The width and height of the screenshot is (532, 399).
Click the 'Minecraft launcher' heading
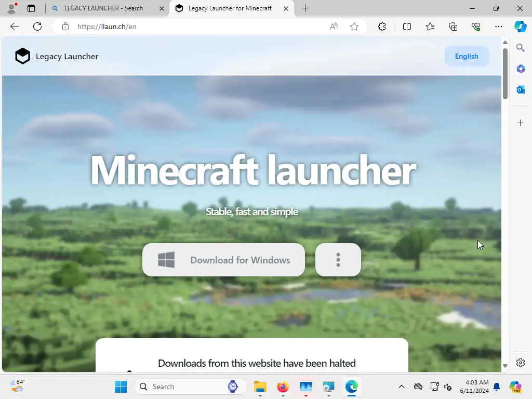pos(253,170)
